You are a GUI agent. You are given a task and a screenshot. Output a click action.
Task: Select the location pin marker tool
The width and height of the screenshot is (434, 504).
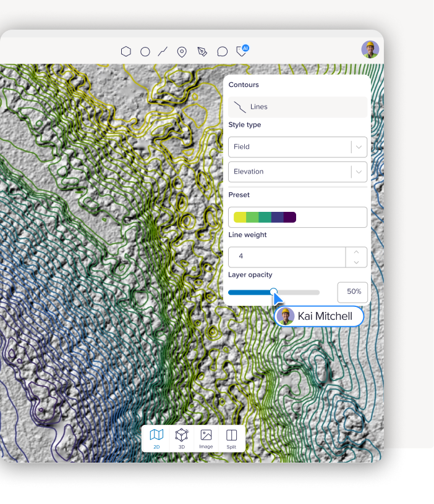coord(182,52)
